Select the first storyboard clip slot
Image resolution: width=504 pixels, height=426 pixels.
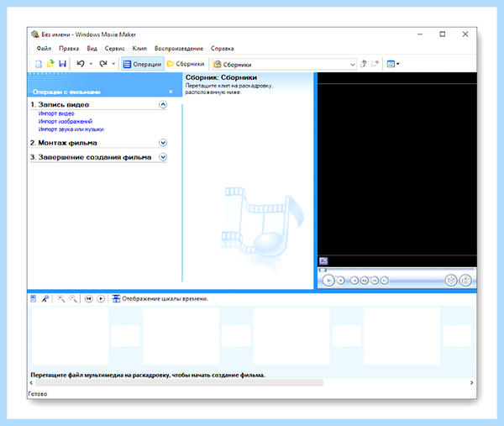point(70,336)
